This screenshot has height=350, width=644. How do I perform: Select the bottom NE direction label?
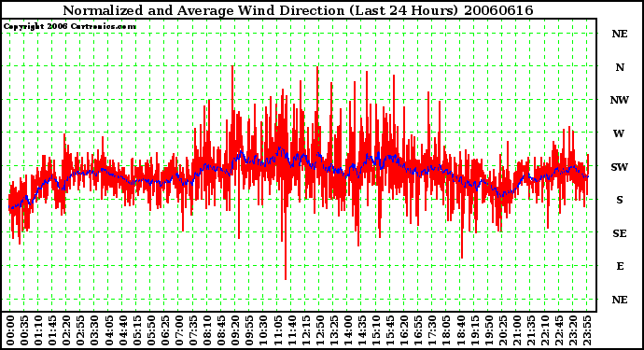coord(620,300)
